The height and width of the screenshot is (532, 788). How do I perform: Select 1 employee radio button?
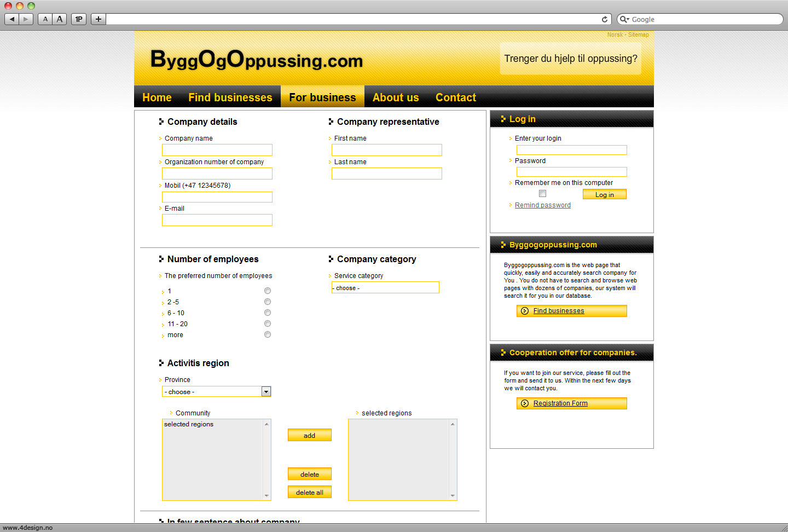point(268,291)
